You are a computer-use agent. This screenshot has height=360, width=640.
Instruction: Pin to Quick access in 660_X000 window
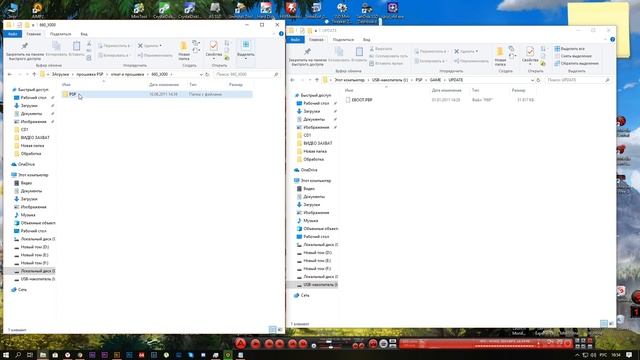pos(24,51)
